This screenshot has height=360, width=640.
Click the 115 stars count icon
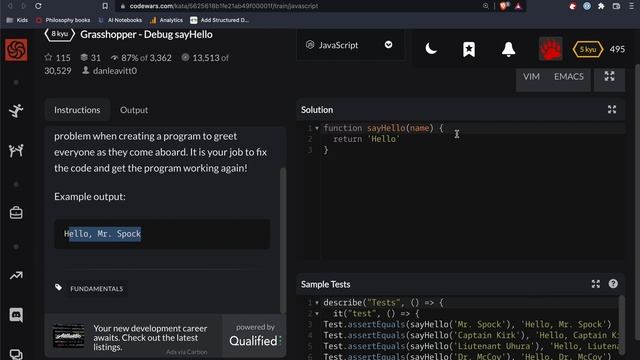[x=48, y=57]
